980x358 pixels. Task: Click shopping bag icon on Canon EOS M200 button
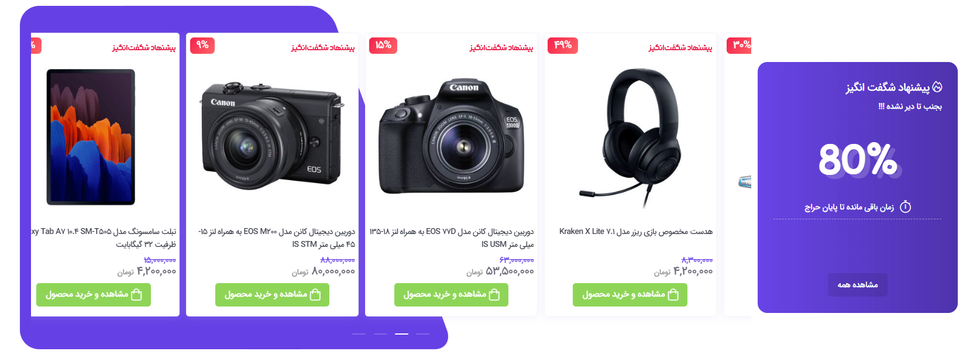click(315, 294)
